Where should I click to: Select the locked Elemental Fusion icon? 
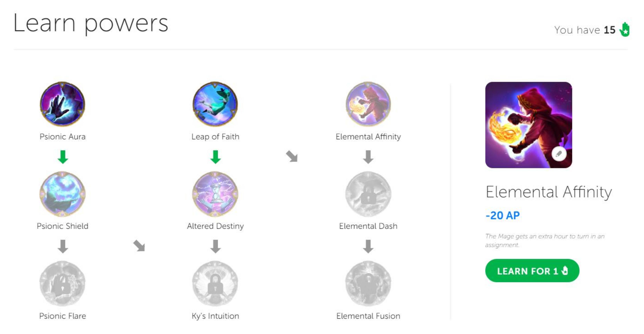coord(368,283)
